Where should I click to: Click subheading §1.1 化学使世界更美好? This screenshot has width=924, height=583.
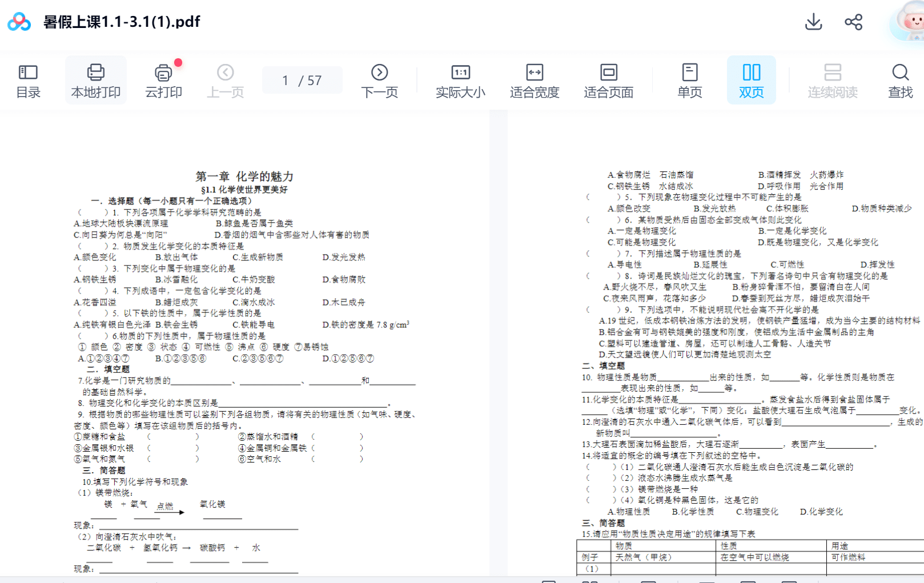[244, 190]
